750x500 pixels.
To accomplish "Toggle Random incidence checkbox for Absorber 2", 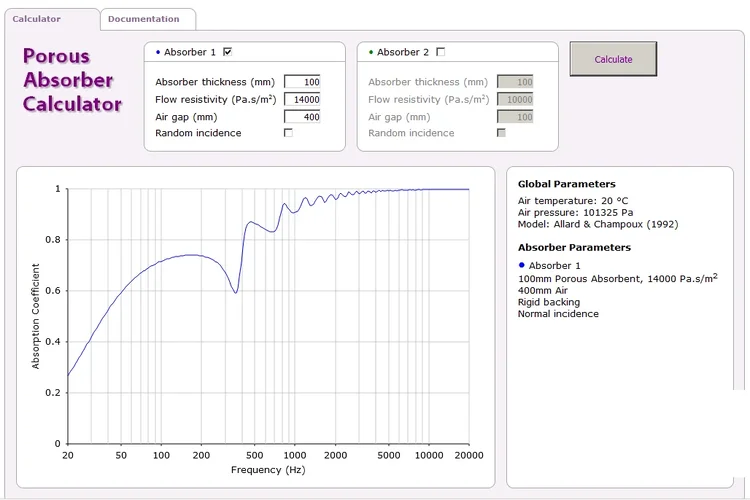I will pos(502,133).
